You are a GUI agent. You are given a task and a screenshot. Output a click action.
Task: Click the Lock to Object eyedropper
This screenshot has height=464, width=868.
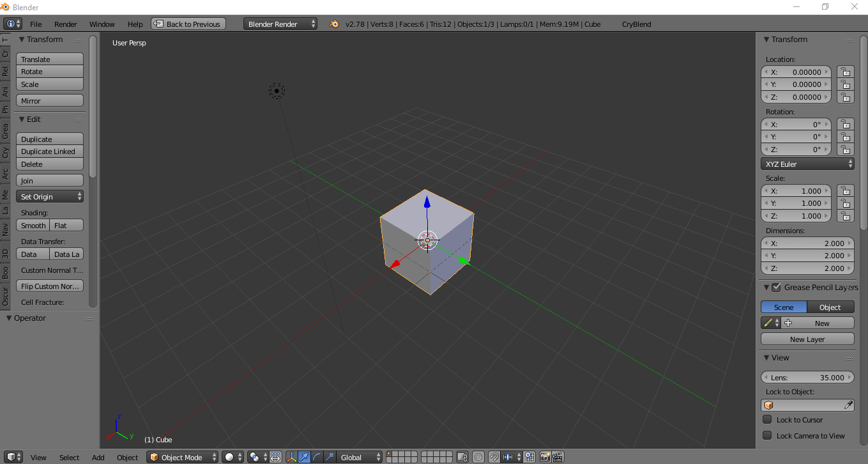pyautogui.click(x=849, y=405)
